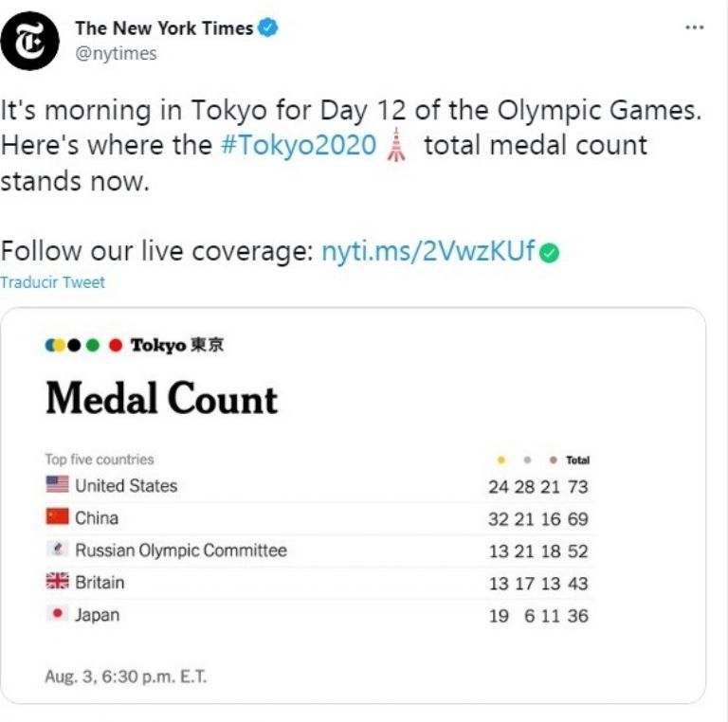Open The New York Times profile name
The image size is (728, 722).
click(x=164, y=28)
